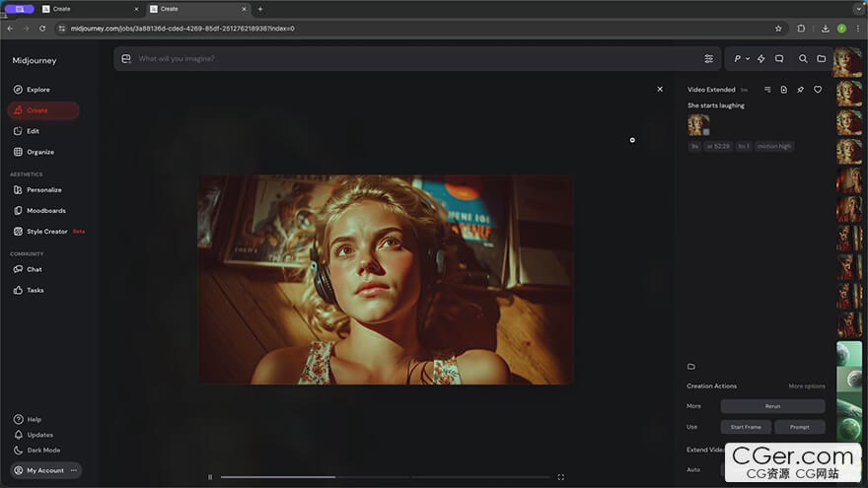Open Moodboards from the sidebar
The height and width of the screenshot is (488, 868).
click(x=44, y=210)
